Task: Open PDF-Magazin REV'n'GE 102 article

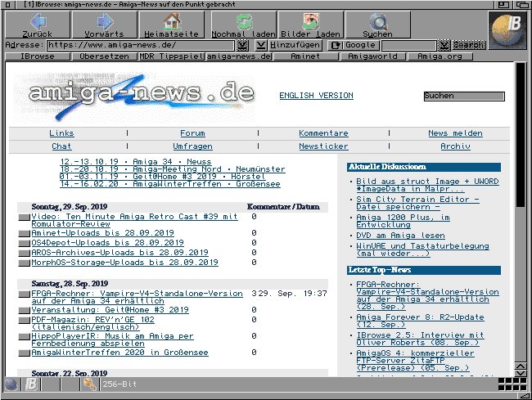Action: tap(92, 323)
